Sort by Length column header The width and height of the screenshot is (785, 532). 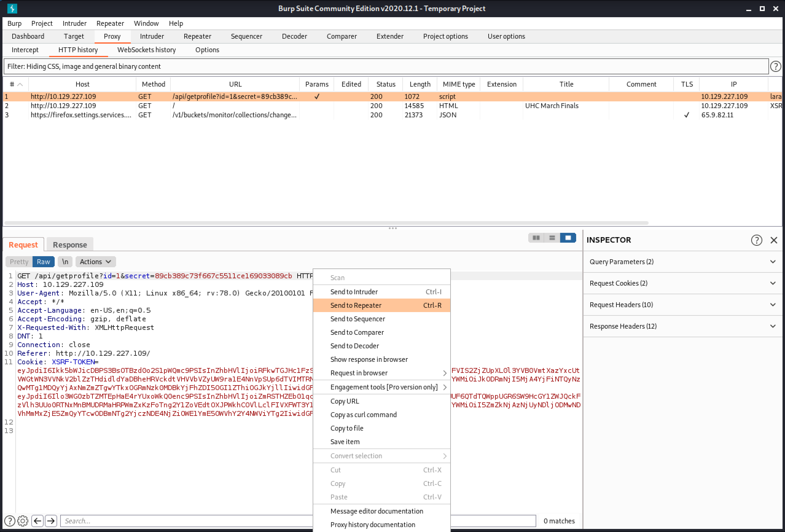tap(420, 84)
